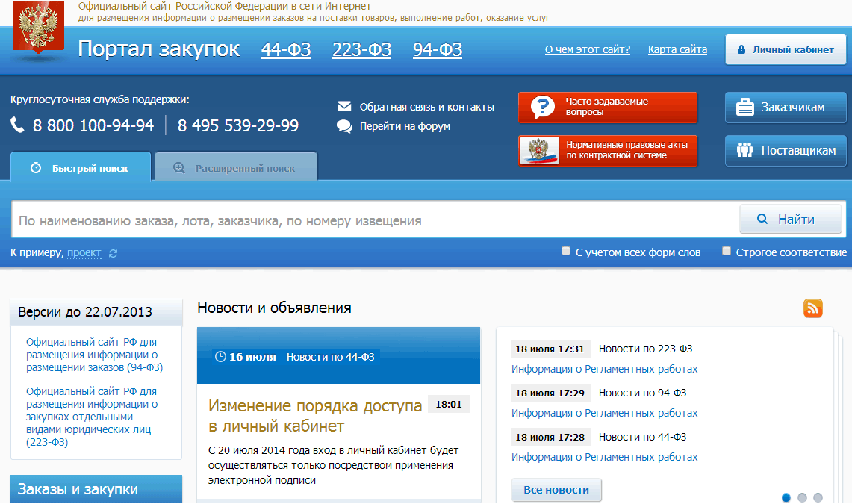Toggle 'Строгое соответствие' checkbox
The width and height of the screenshot is (852, 504).
pos(727,252)
